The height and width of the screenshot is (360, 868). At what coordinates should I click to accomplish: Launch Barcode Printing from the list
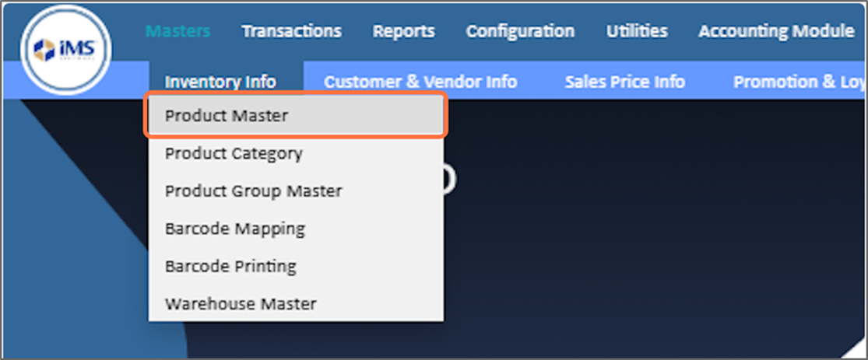230,266
